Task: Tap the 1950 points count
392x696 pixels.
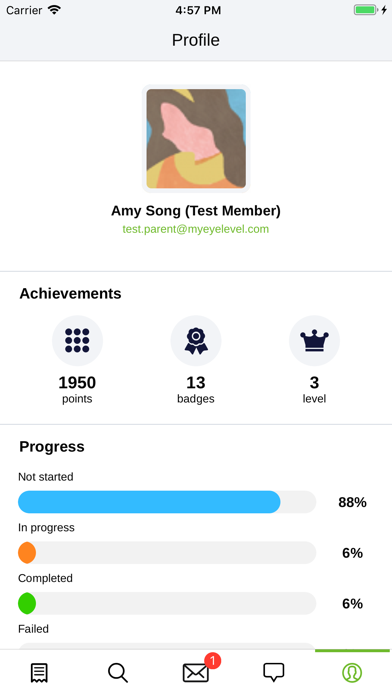Action: click(77, 383)
